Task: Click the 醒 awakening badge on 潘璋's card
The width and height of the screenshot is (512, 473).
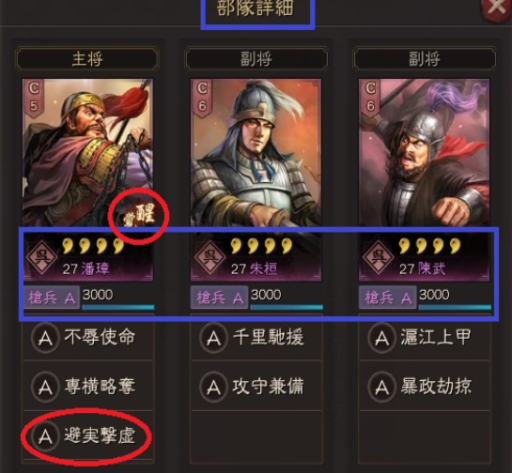Action: pyautogui.click(x=141, y=215)
